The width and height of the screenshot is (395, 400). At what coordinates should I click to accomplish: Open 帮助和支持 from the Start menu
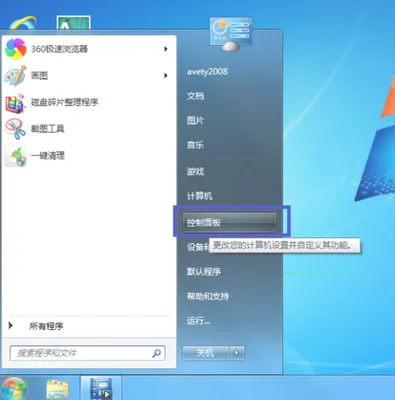pyautogui.click(x=208, y=296)
